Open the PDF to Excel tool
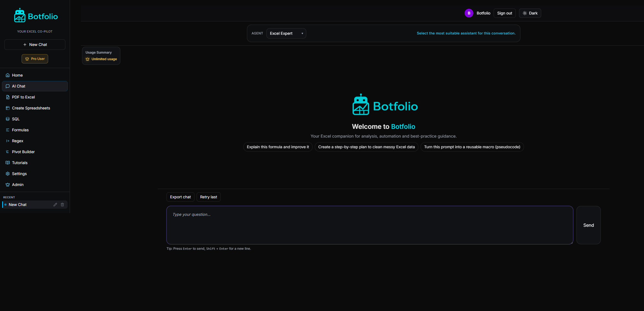This screenshot has width=644, height=311. click(x=23, y=97)
